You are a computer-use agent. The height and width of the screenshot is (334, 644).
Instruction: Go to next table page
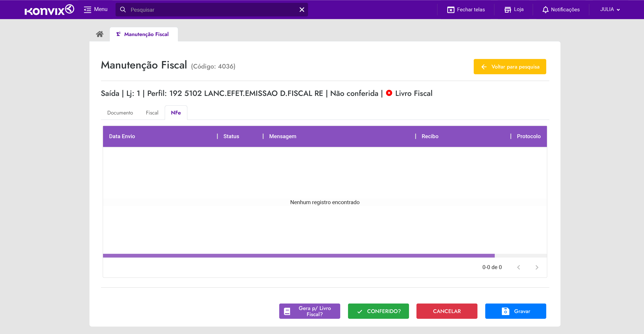click(537, 267)
